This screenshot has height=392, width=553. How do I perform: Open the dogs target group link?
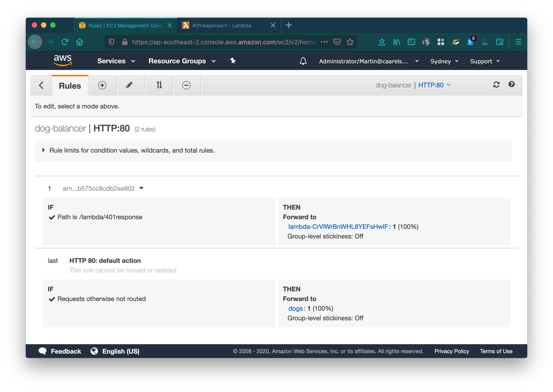pos(295,309)
